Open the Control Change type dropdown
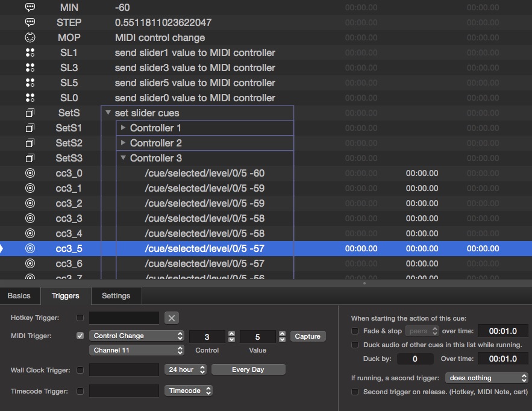532x411 pixels. (x=137, y=336)
